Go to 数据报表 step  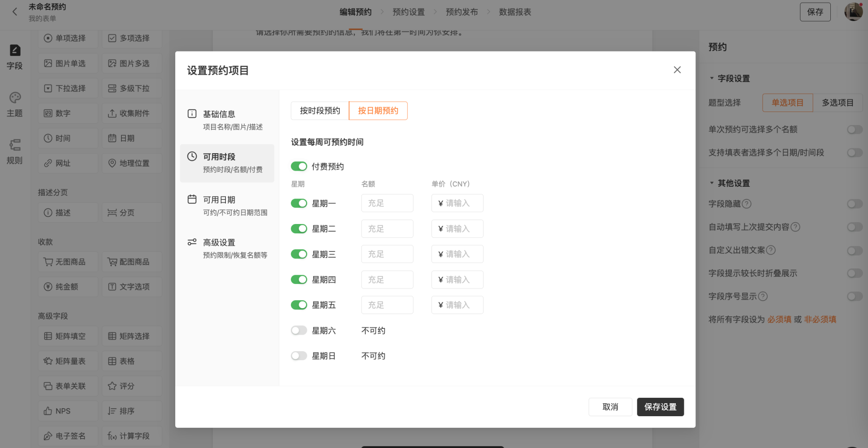tap(515, 12)
